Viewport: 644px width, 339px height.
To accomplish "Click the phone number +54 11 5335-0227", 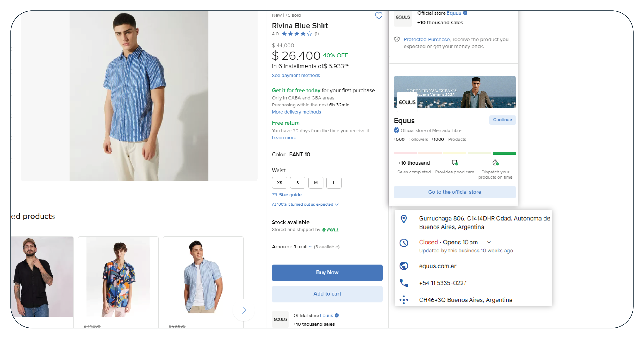I will 442,283.
